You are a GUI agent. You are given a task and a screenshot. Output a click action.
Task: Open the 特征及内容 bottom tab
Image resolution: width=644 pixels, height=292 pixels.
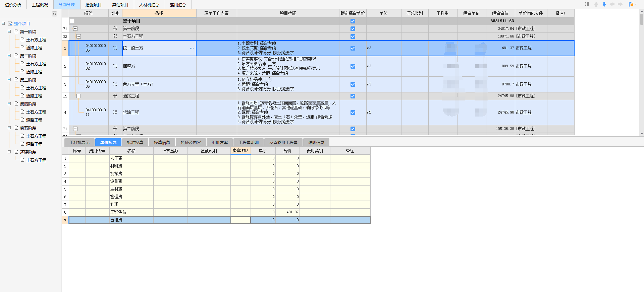191,142
